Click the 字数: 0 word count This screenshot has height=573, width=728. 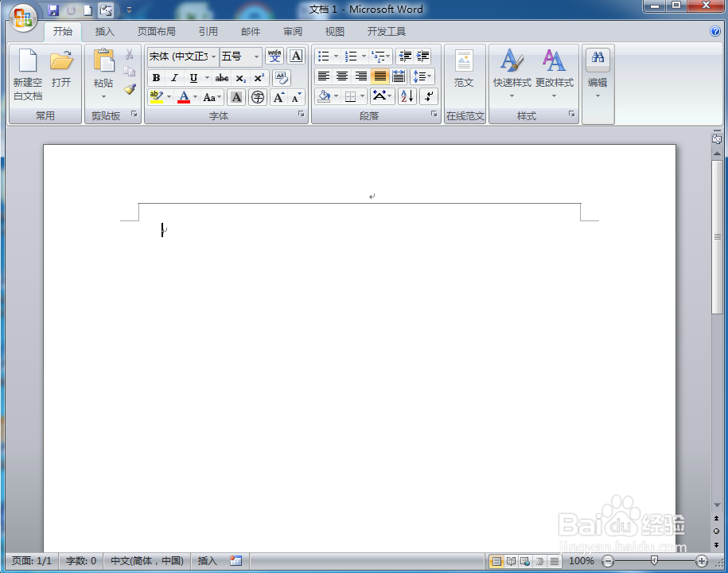[x=81, y=561]
